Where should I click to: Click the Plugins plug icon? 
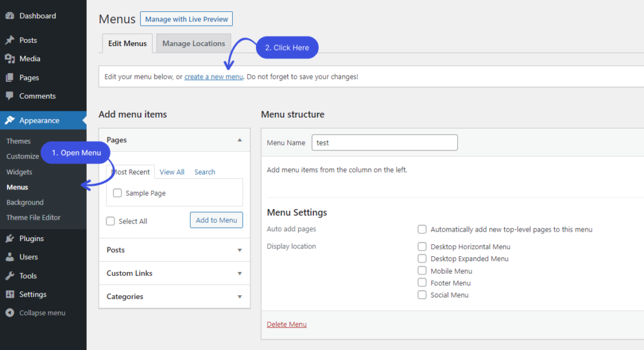pos(10,239)
